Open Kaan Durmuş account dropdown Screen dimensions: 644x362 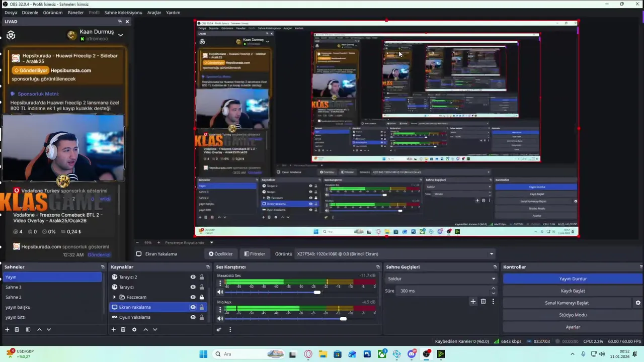(121, 35)
